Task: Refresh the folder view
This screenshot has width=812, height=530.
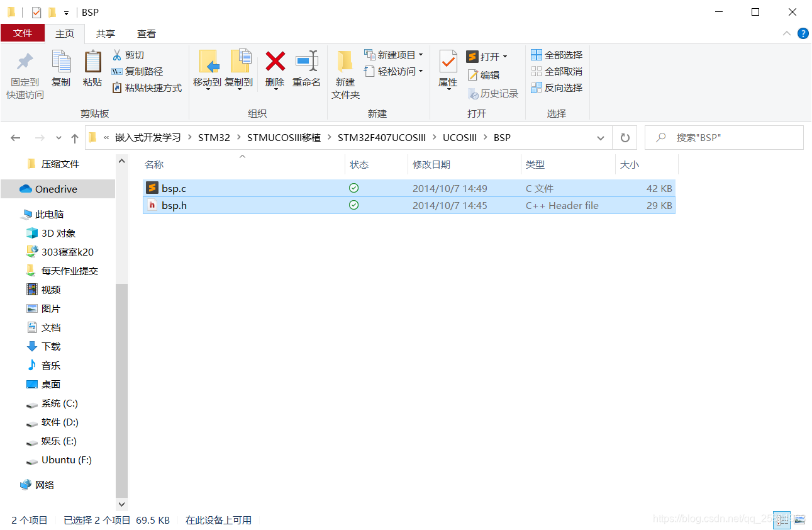Action: (x=625, y=138)
